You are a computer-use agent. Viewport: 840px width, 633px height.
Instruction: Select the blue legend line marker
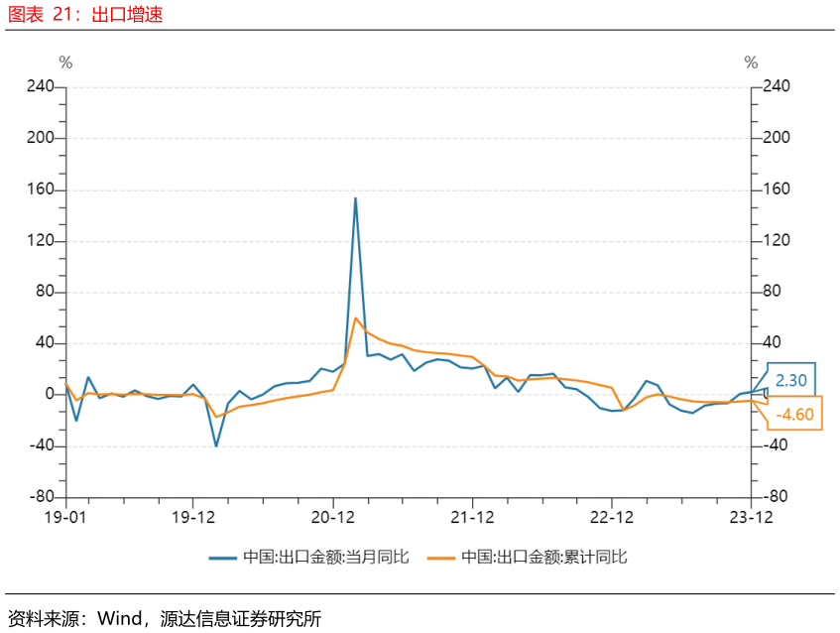[x=222, y=558]
